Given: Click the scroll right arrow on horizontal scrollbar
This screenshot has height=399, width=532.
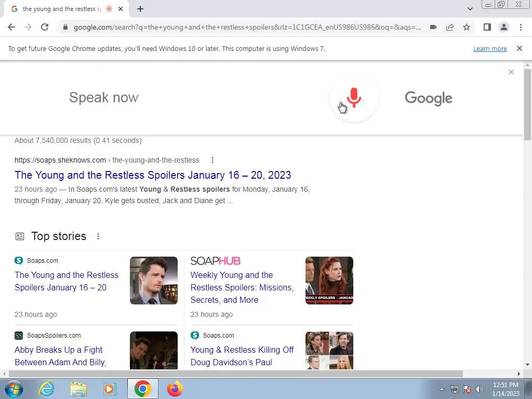Looking at the screenshot, I should pyautogui.click(x=518, y=374).
